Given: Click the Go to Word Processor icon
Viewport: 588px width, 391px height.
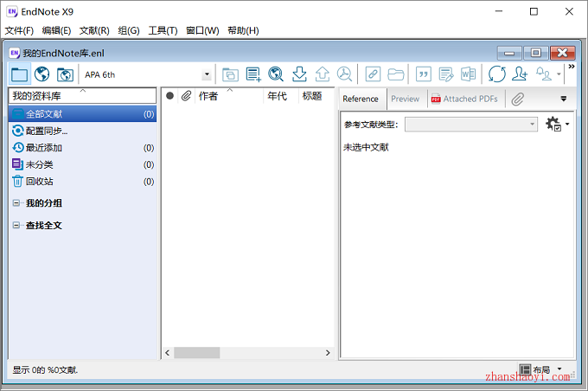Looking at the screenshot, I should pyautogui.click(x=469, y=74).
